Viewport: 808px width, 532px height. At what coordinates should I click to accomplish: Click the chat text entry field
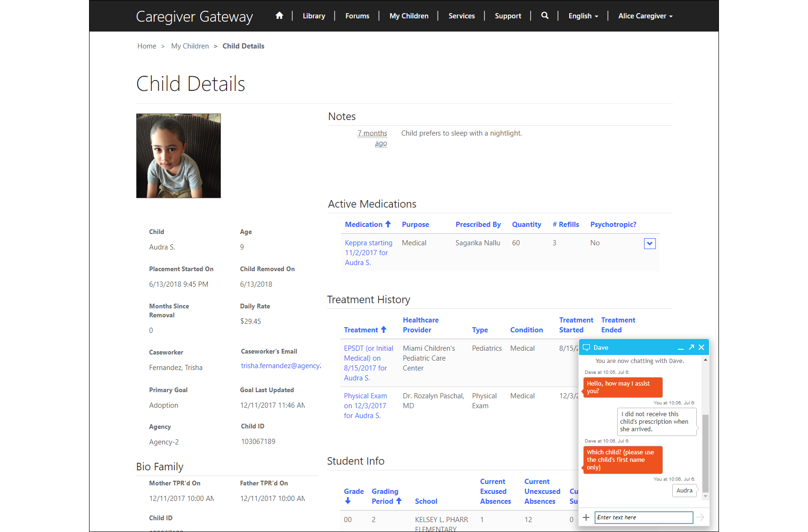click(x=644, y=517)
